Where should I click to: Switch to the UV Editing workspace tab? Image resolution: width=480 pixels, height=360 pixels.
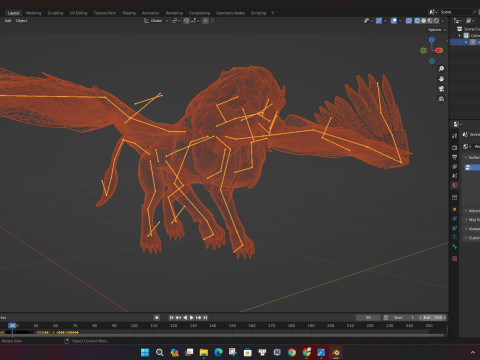click(x=78, y=13)
